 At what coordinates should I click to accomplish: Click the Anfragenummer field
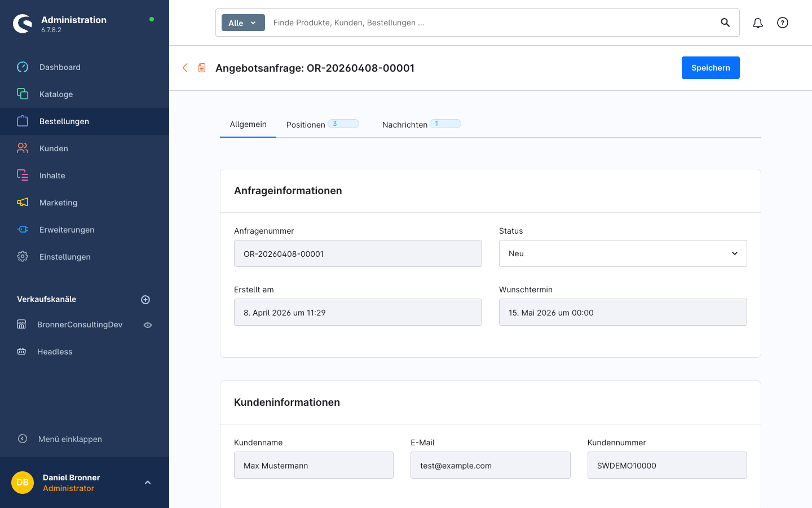[358, 253]
